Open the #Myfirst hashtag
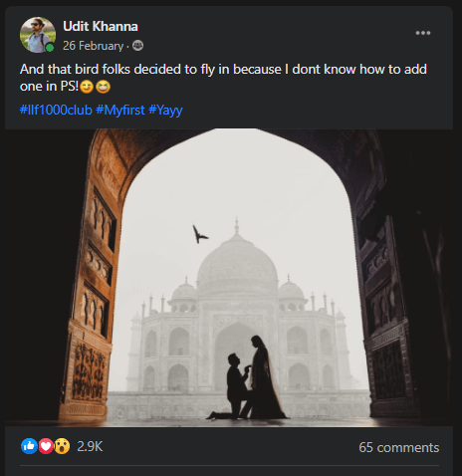 tap(120, 110)
